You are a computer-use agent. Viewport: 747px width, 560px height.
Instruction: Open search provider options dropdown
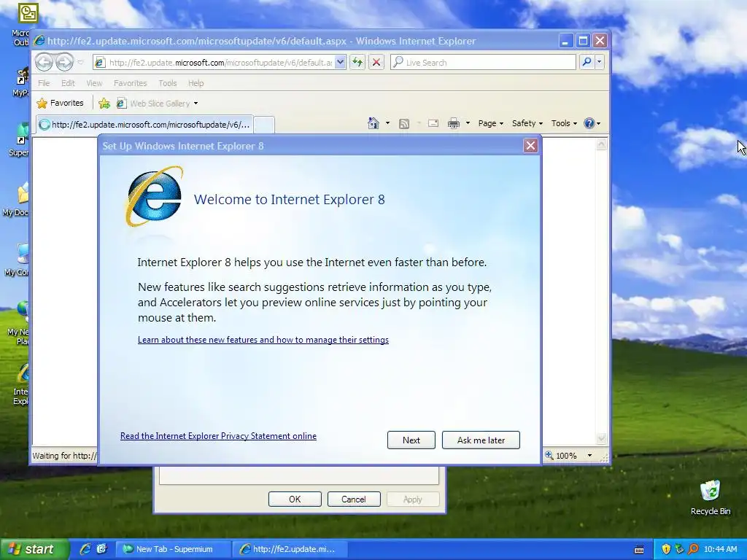tap(600, 63)
